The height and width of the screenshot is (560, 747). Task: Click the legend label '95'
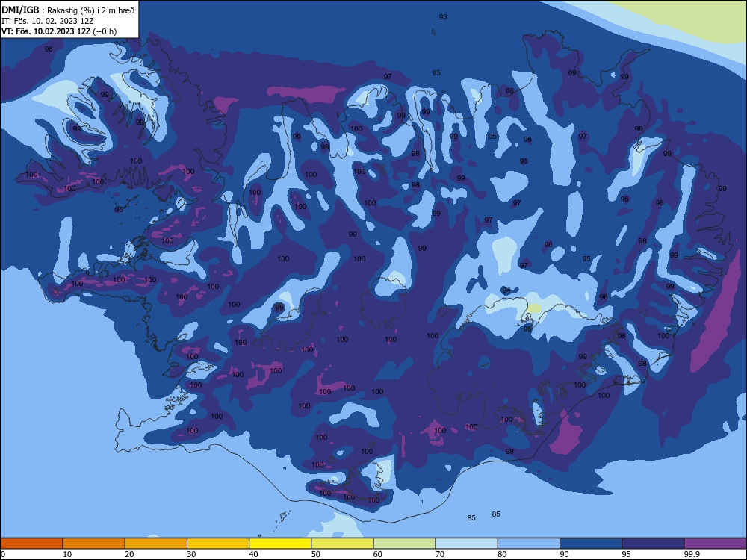pyautogui.click(x=627, y=554)
